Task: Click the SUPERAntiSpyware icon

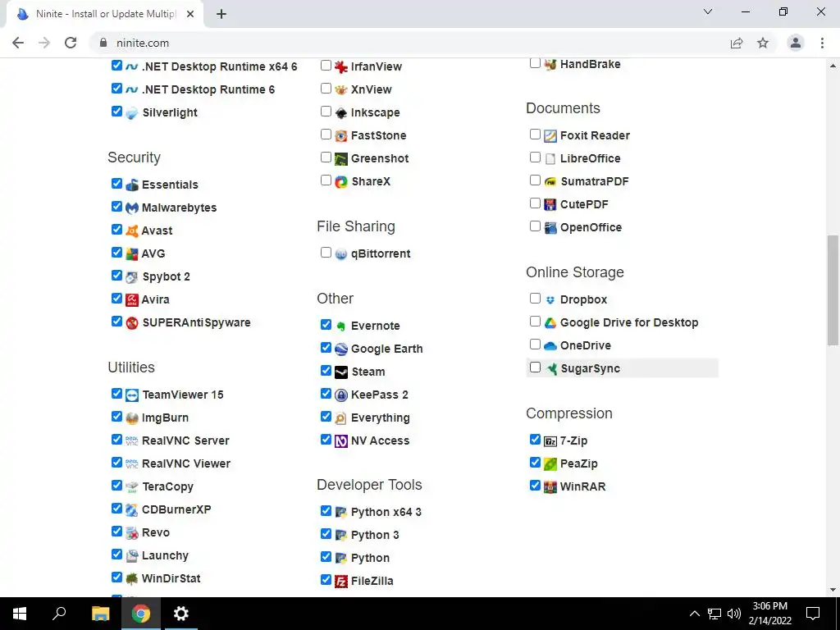Action: (x=132, y=322)
